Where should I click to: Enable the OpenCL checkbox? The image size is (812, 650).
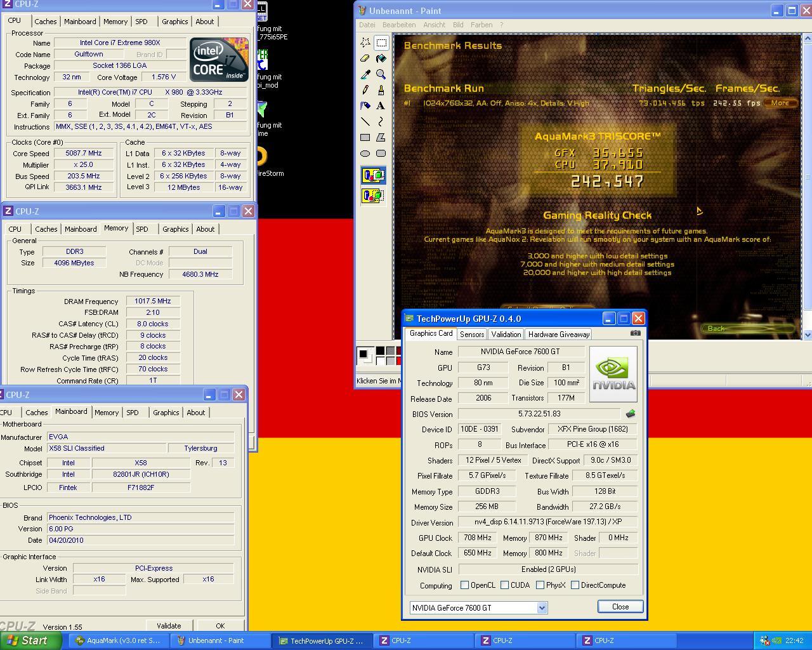pos(465,585)
